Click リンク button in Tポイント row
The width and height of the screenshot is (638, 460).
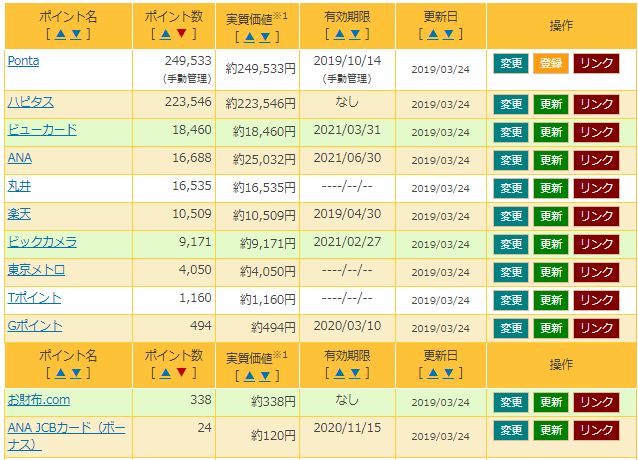[x=596, y=301]
